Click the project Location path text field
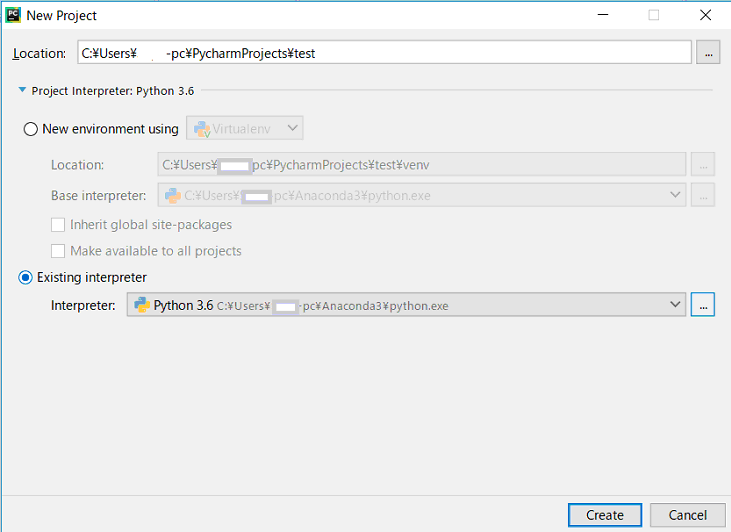Screen dimensions: 731x532 pyautogui.click(x=384, y=52)
